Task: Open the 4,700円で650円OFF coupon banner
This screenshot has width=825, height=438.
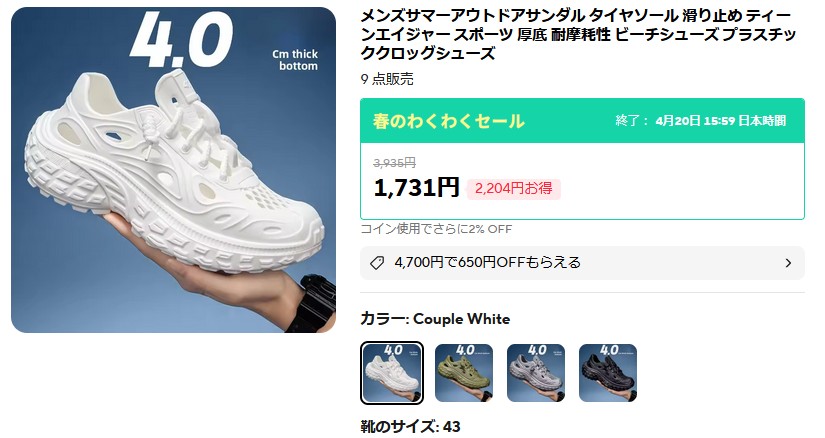Action: (582, 263)
